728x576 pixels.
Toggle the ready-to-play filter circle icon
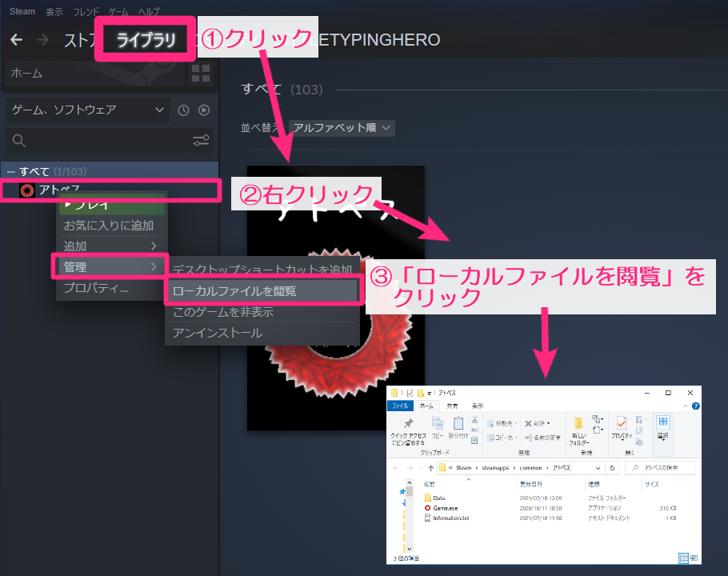(204, 110)
